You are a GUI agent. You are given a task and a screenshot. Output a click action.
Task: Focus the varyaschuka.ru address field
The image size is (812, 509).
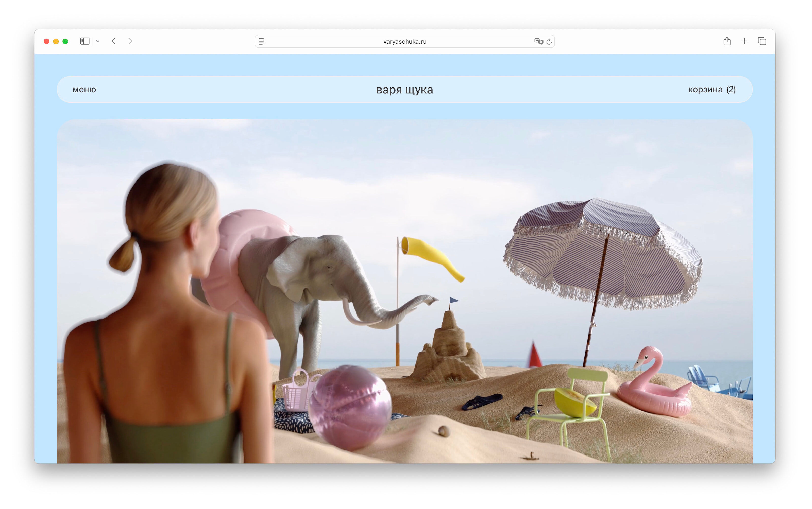click(x=404, y=41)
